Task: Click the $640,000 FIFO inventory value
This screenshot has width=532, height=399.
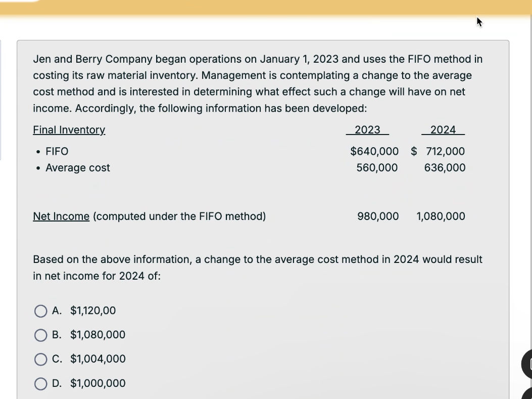Action: click(x=374, y=151)
